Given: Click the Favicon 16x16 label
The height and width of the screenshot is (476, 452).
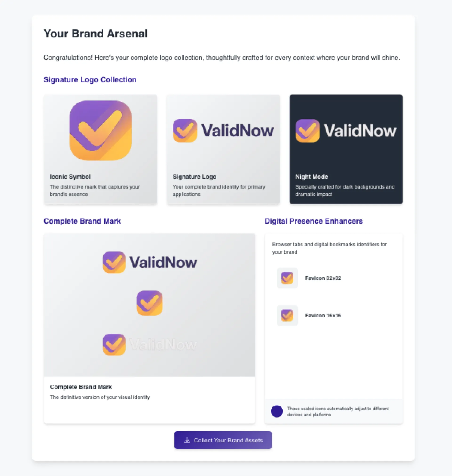Looking at the screenshot, I should coord(323,315).
